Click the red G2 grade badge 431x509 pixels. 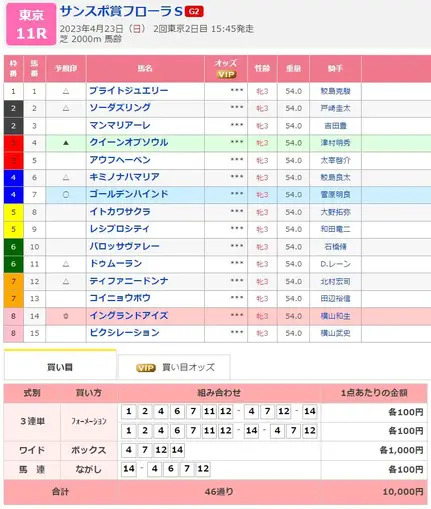(194, 12)
